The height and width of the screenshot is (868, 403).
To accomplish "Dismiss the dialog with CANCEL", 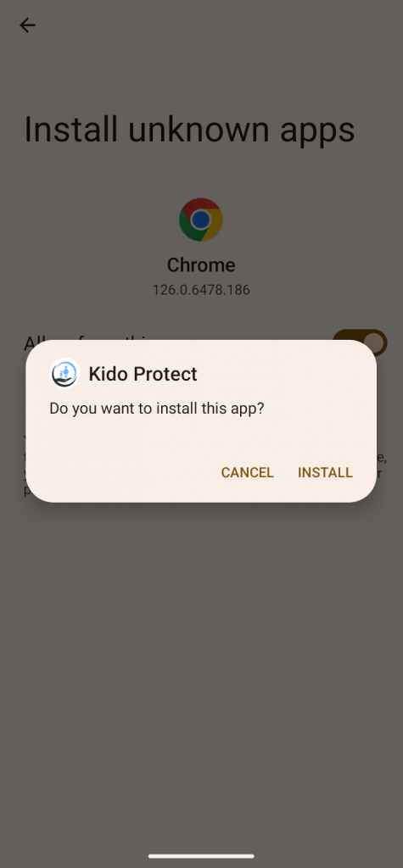I will click(x=247, y=472).
